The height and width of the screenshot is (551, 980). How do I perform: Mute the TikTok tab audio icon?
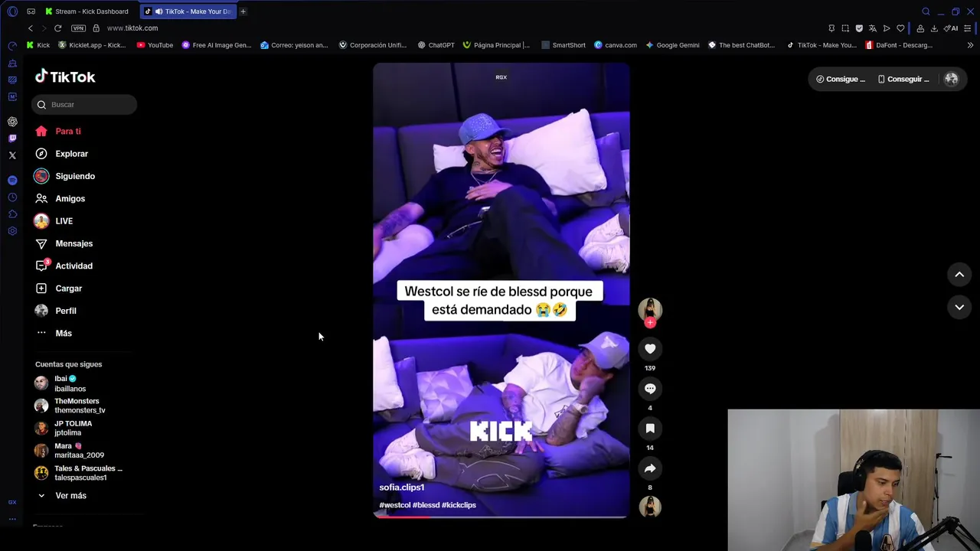coord(158,11)
